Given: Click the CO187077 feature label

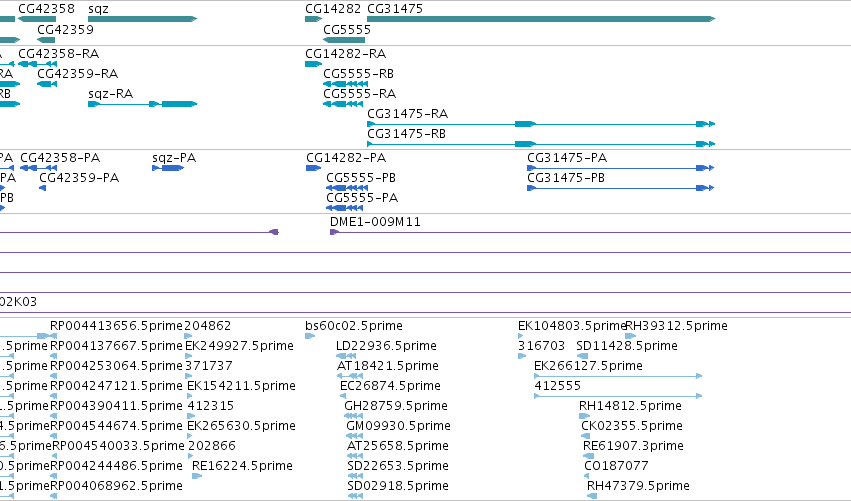Looking at the screenshot, I should pyautogui.click(x=617, y=466).
